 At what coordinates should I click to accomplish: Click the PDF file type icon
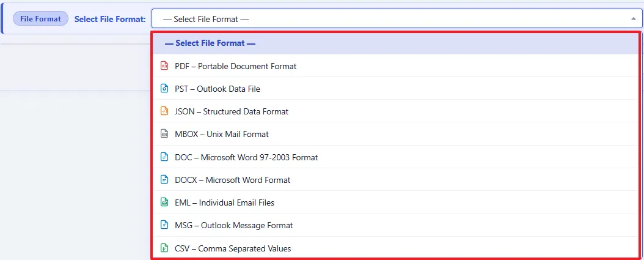pyautogui.click(x=164, y=66)
